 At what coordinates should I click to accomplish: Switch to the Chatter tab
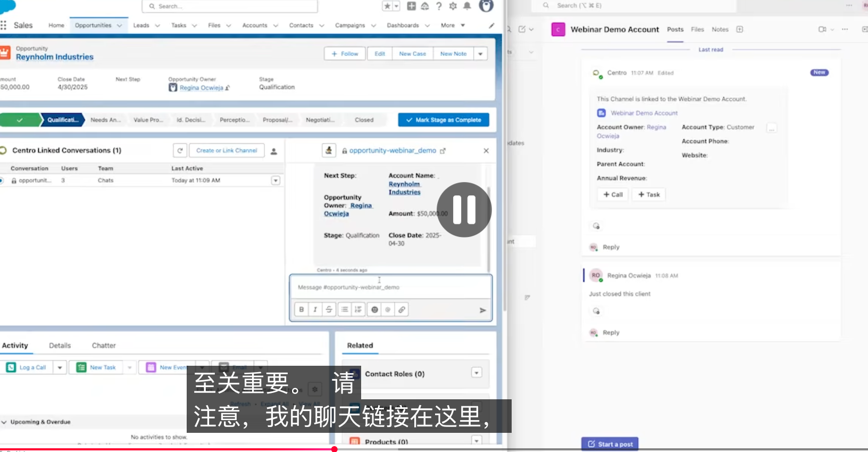pyautogui.click(x=104, y=346)
